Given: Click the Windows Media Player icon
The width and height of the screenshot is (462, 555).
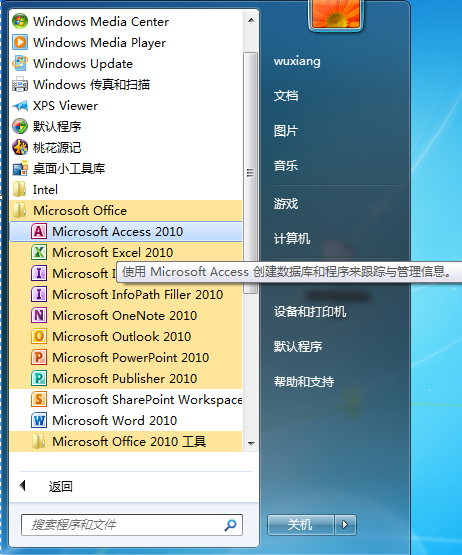Looking at the screenshot, I should pos(20,42).
